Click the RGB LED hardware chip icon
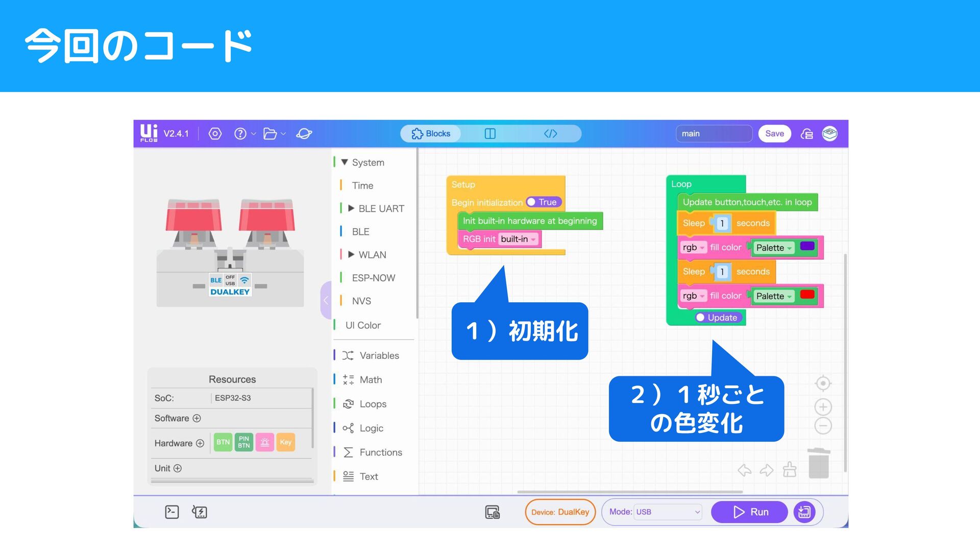Viewport: 980px width, 552px height. (264, 442)
